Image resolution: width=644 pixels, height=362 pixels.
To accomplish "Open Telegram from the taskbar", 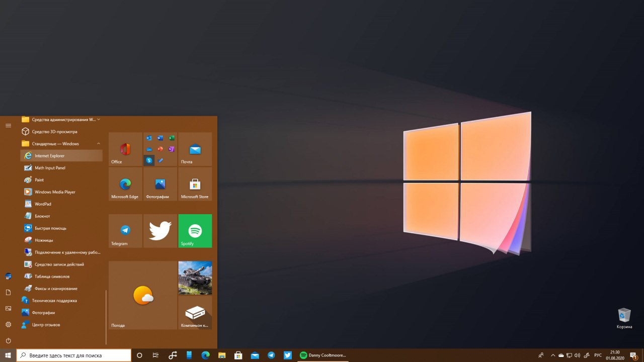I will pyautogui.click(x=271, y=355).
